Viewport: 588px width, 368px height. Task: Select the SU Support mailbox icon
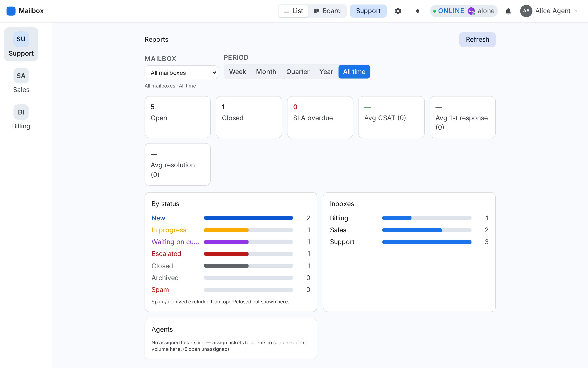[21, 39]
